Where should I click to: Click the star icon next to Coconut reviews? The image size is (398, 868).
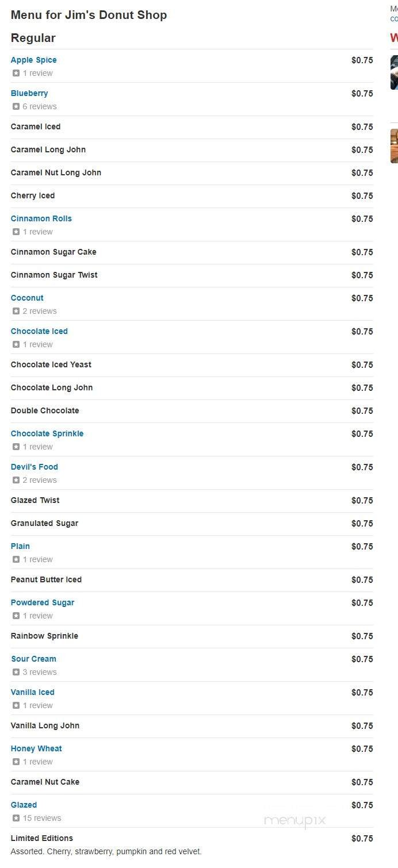coord(16,311)
